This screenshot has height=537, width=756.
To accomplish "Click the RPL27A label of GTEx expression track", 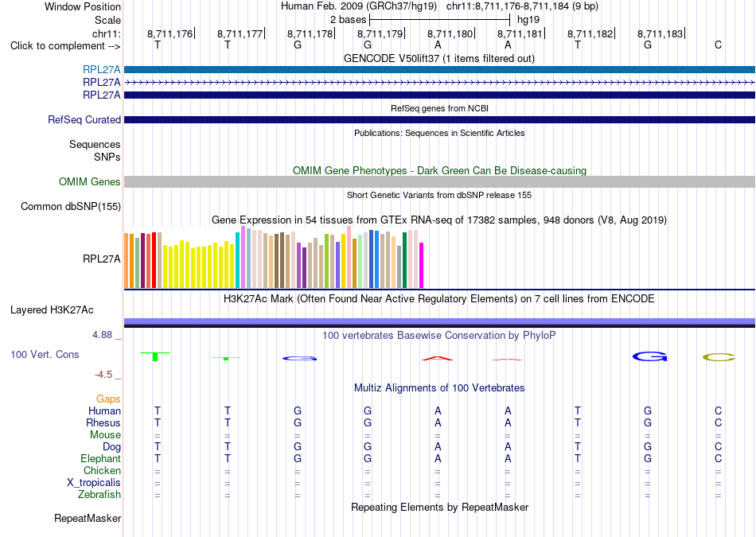I will pyautogui.click(x=101, y=259).
